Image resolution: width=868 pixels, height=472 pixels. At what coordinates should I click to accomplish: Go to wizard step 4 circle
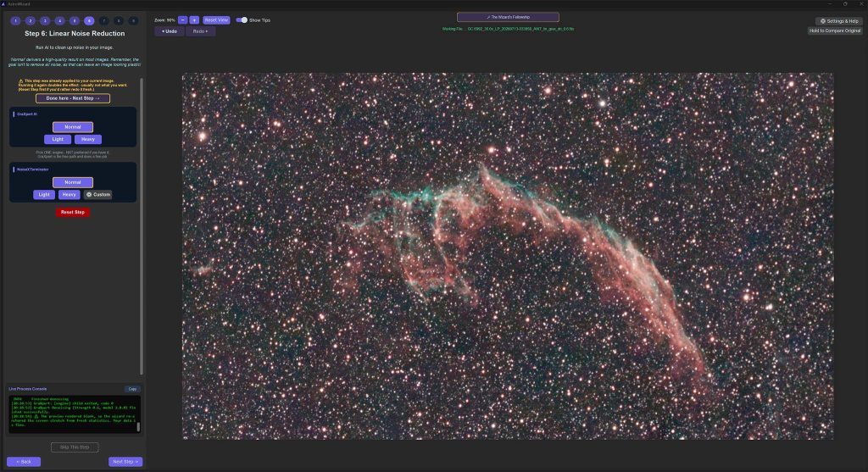(60, 21)
